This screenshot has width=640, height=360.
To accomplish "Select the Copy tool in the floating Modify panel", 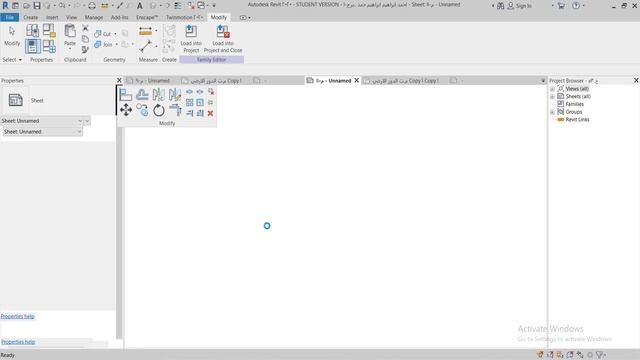I will tap(142, 110).
